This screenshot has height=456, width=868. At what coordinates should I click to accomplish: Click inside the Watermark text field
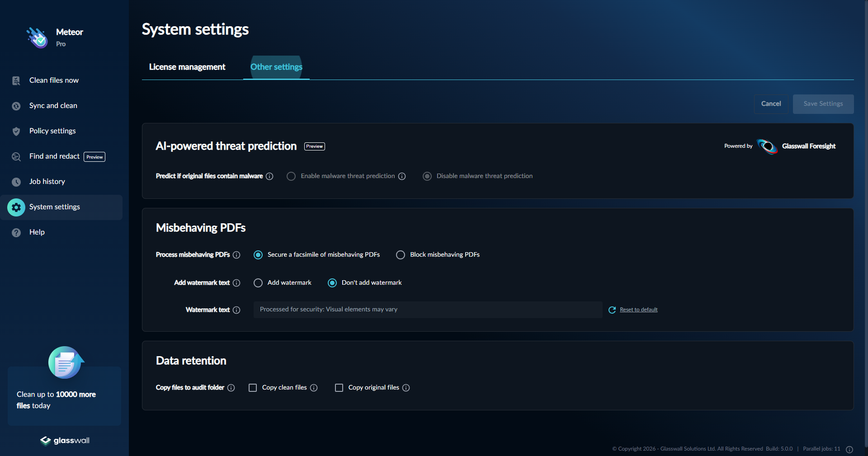click(427, 310)
